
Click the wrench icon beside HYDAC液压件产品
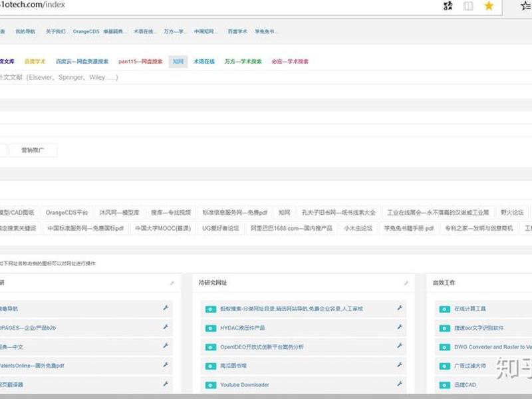(x=400, y=327)
